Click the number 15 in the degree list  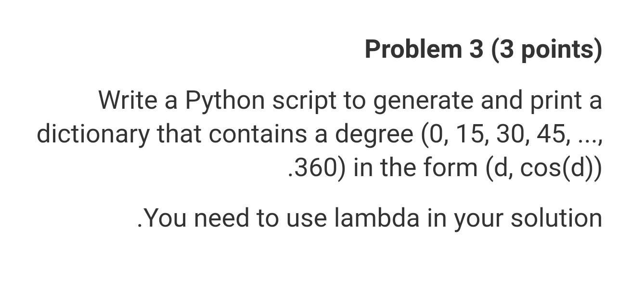pos(471,135)
